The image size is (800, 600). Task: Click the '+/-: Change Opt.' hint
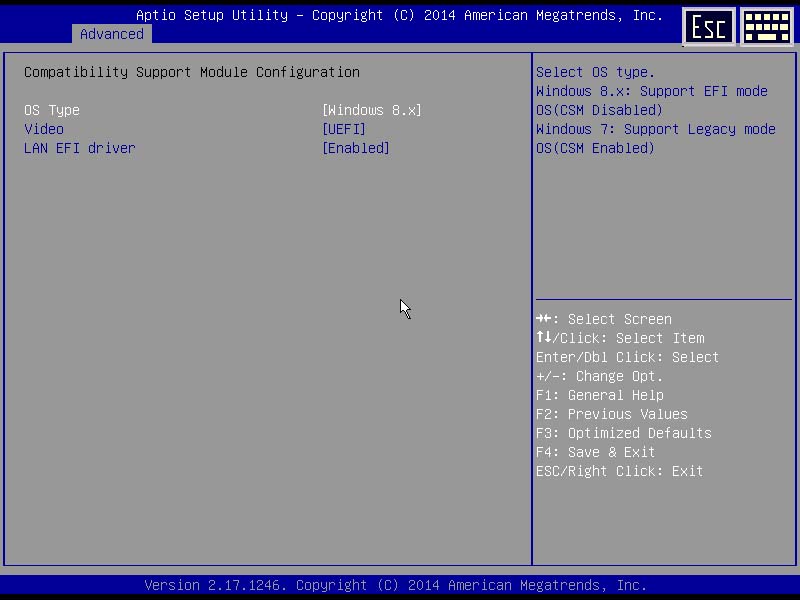coord(599,377)
